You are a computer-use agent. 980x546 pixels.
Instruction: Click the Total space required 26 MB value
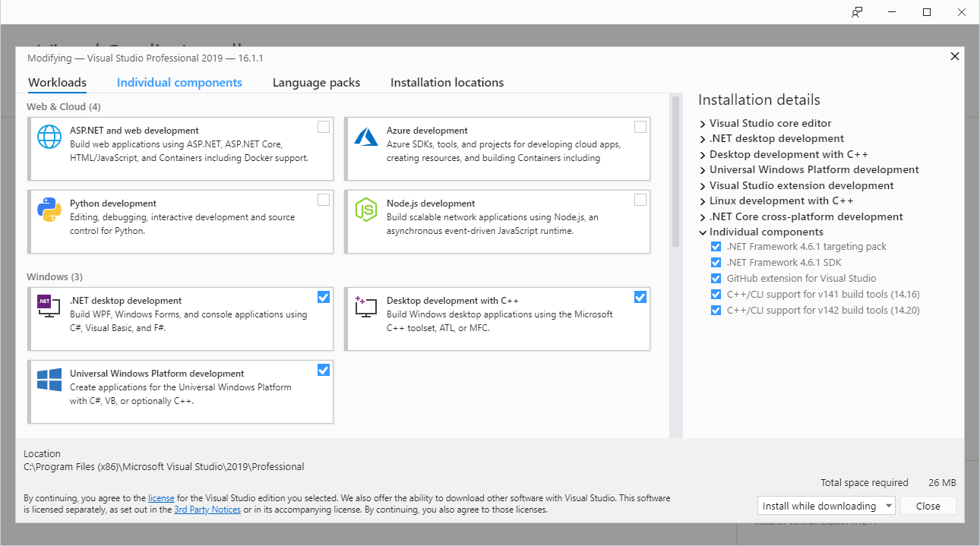pos(942,483)
